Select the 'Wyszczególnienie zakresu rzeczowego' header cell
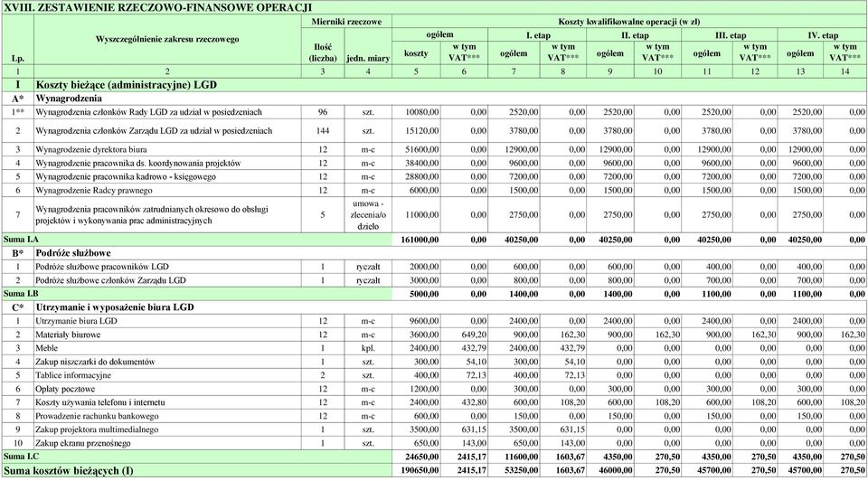 coord(167,39)
